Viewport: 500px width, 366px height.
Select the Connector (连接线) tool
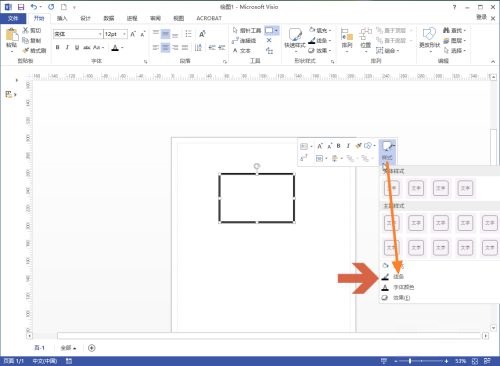click(244, 40)
